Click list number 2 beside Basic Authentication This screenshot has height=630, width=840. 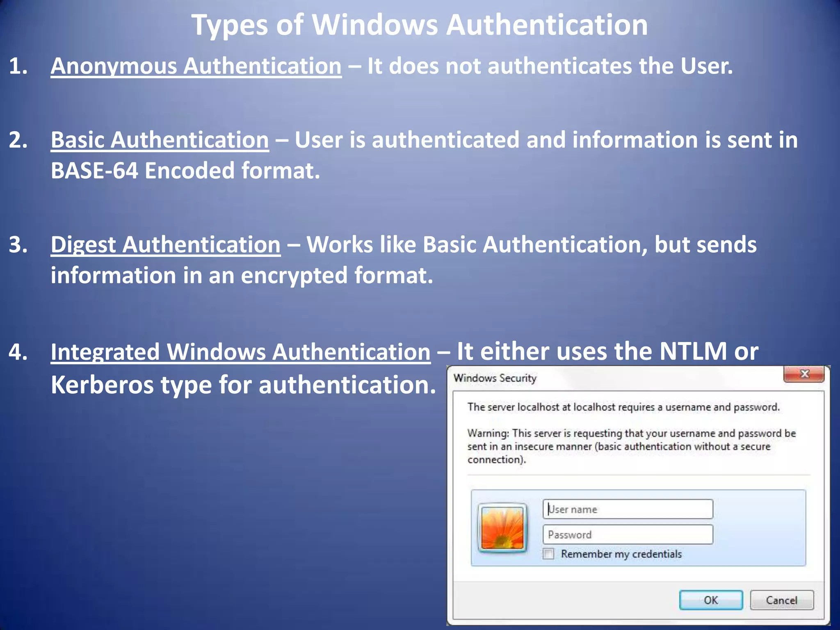(18, 140)
